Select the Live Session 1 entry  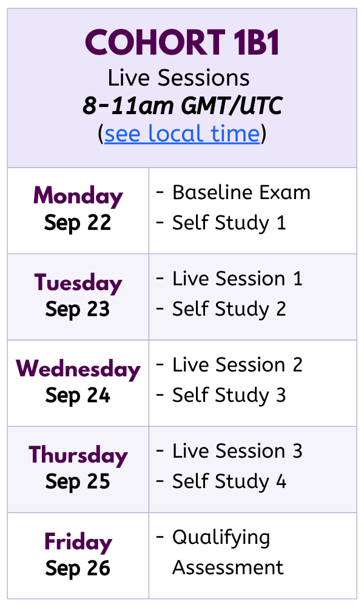(x=237, y=279)
